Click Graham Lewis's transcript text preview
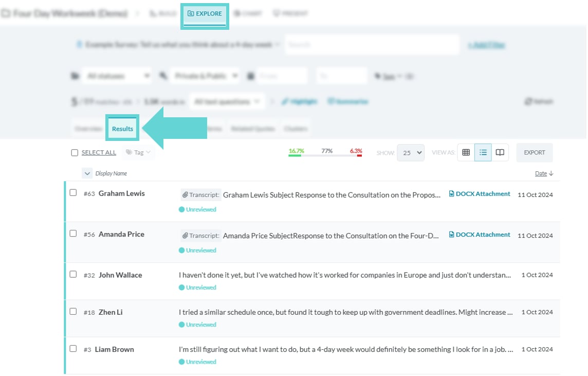Screen dimensions: 588x376 click(x=332, y=195)
